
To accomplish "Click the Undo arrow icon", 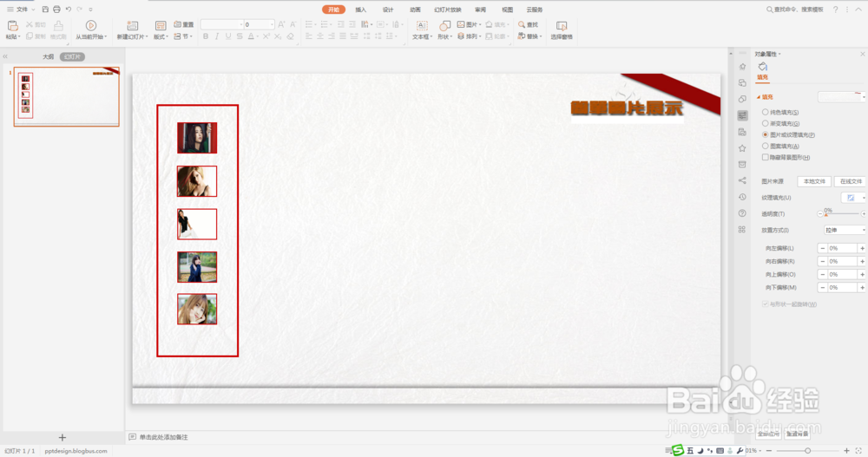I will (x=68, y=10).
